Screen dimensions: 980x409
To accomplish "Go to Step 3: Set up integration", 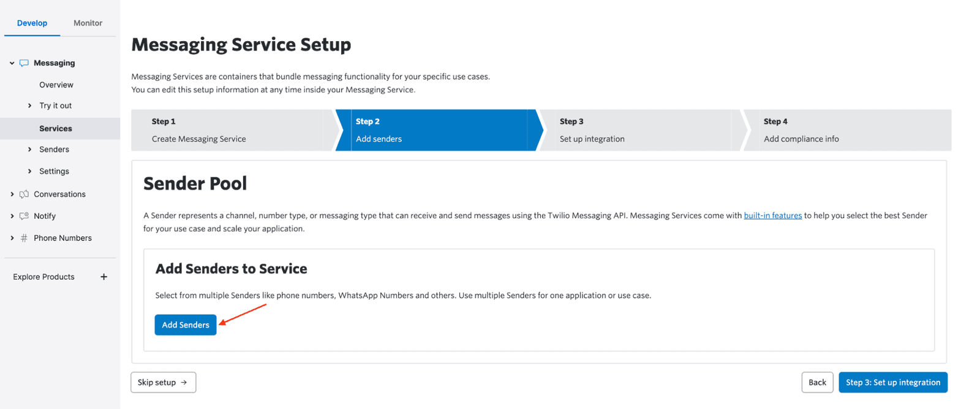I will tap(892, 383).
